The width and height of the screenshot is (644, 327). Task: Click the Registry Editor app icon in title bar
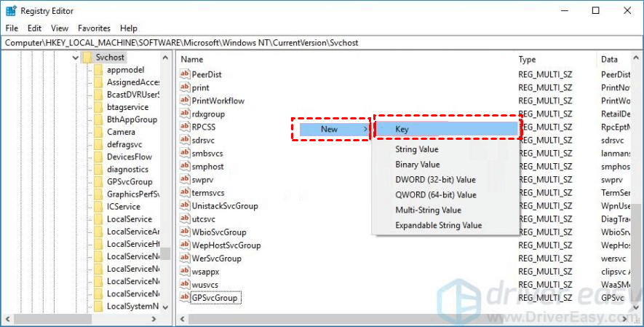pyautogui.click(x=11, y=11)
